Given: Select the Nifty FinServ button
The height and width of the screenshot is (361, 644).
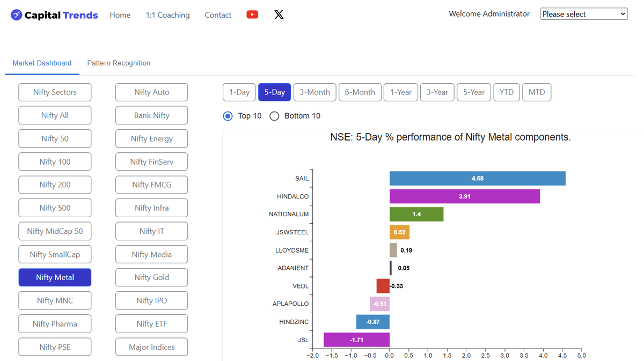Looking at the screenshot, I should click(152, 161).
